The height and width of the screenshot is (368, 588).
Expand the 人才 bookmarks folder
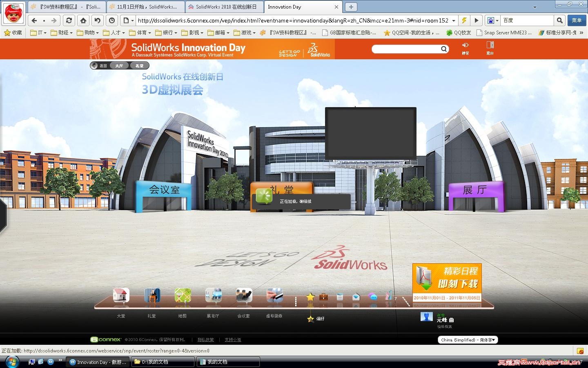[114, 33]
